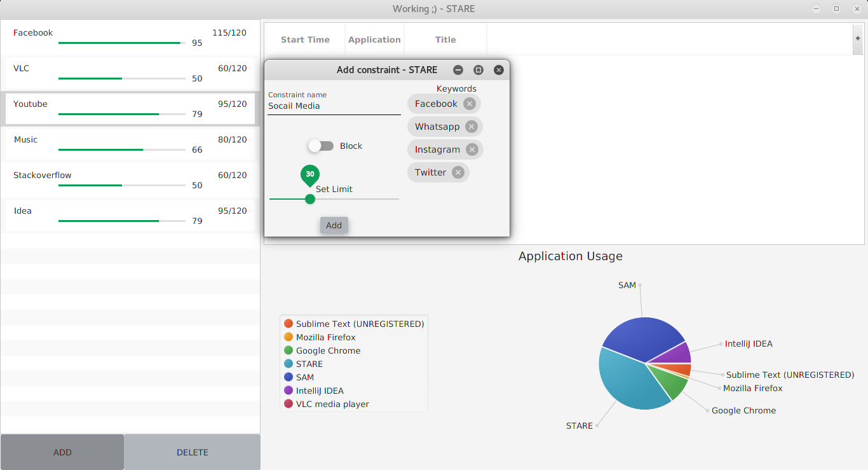
Task: Click the ADD button at bottom left
Action: 62,452
